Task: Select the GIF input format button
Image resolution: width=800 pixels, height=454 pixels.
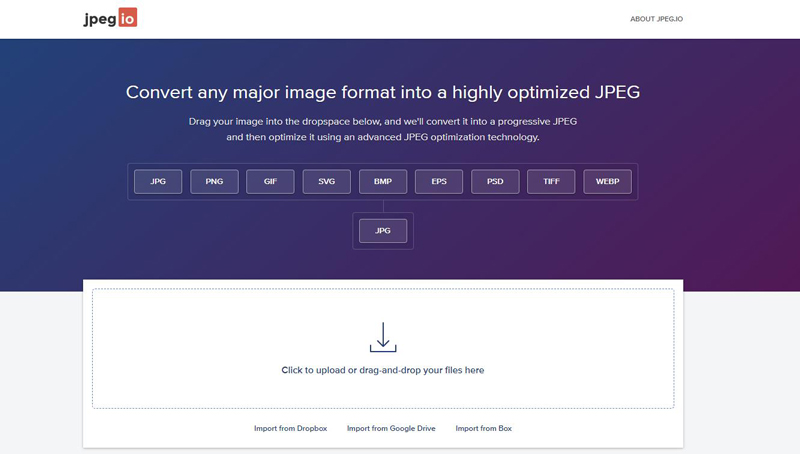Action: 270,182
